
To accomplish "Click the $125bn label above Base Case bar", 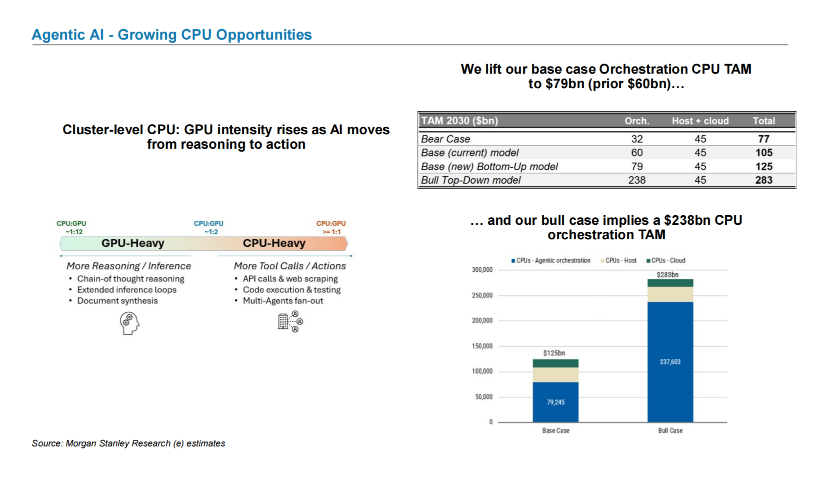I will point(554,353).
